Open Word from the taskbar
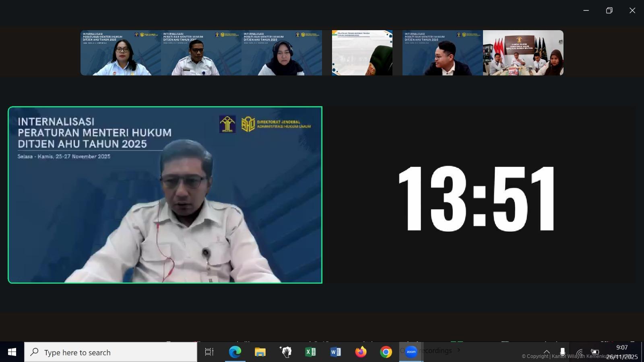Image resolution: width=644 pixels, height=362 pixels. [x=335, y=352]
